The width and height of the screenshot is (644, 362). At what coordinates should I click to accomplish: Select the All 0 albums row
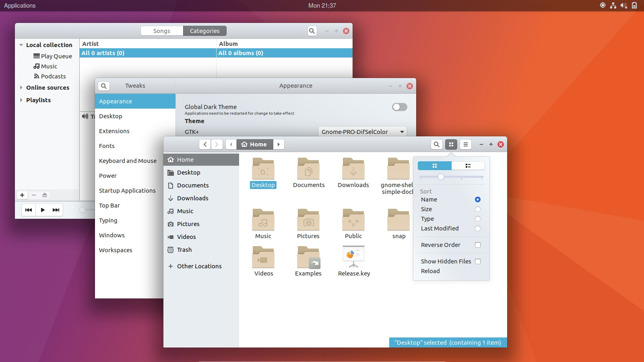tap(285, 53)
